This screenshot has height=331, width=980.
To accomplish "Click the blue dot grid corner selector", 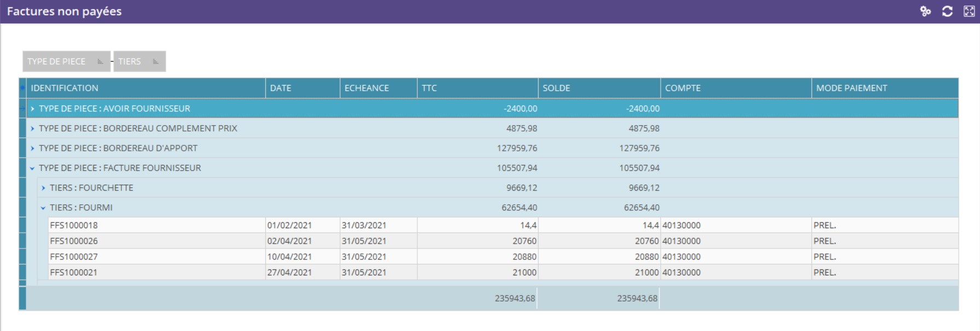I will (22, 88).
